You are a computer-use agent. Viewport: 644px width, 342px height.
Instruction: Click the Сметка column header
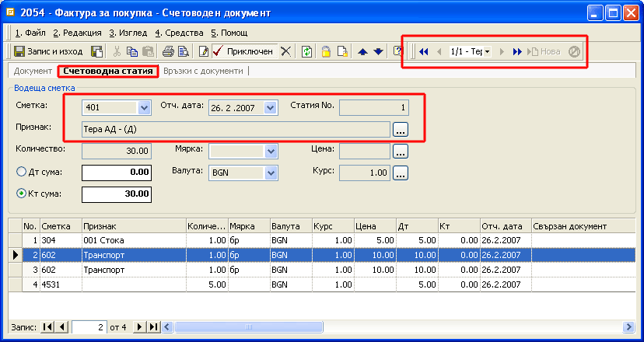61,226
